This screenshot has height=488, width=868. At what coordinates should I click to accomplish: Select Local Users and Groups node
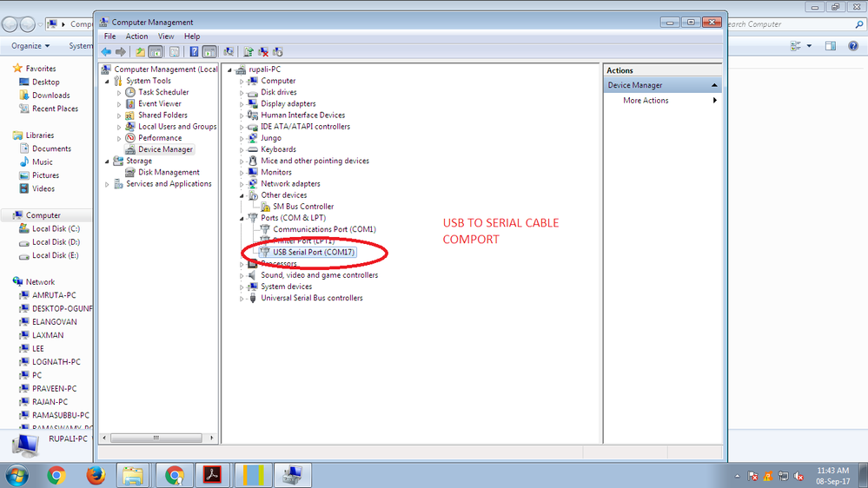point(177,127)
